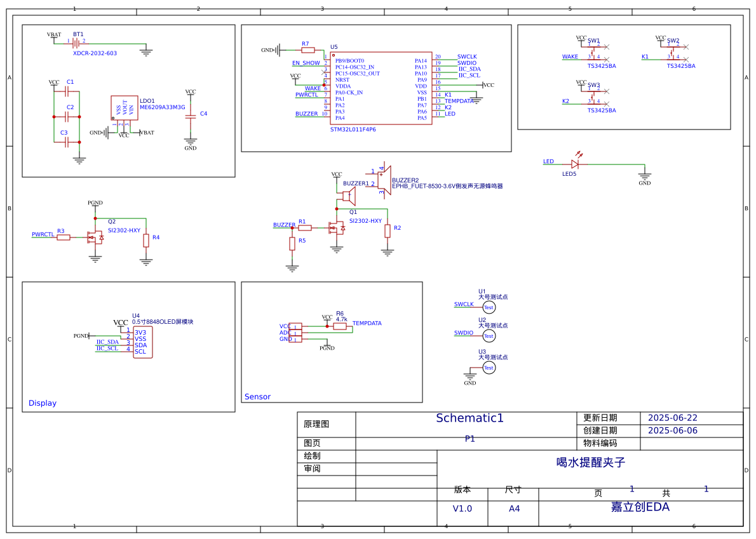Click the U5 STM32L011F4P6 chip body

point(381,88)
